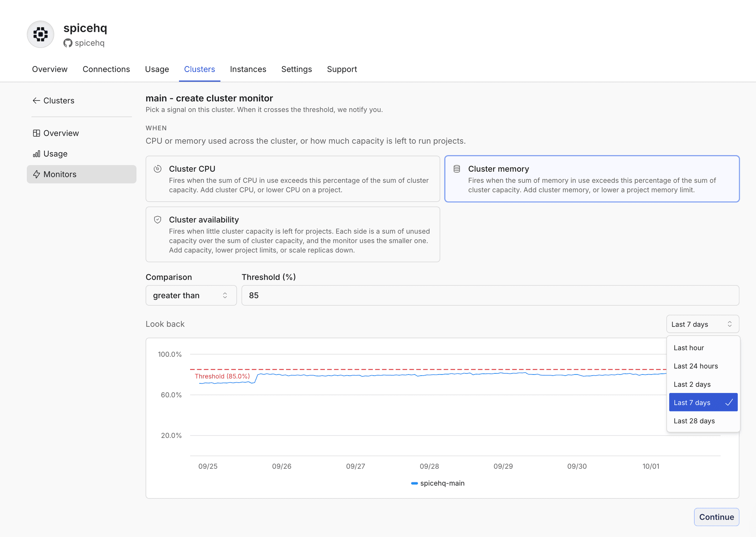Open Overview in the cluster sidebar
The width and height of the screenshot is (756, 537).
pyautogui.click(x=82, y=133)
